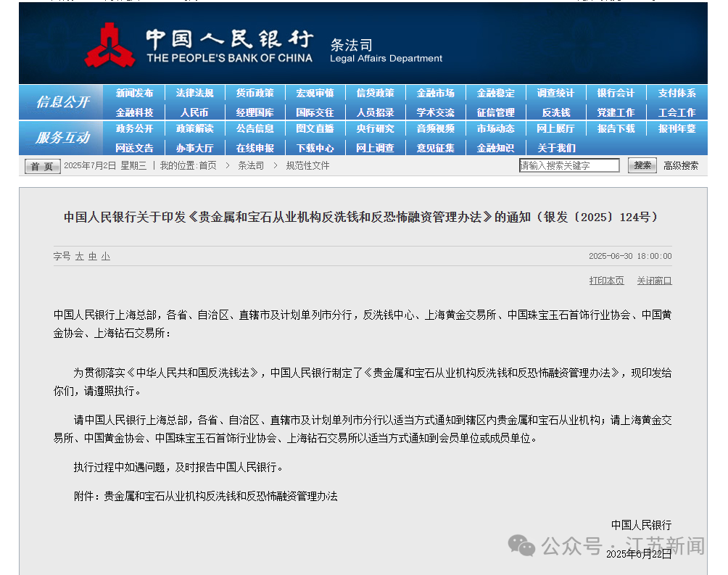Set font size to 小
The height and width of the screenshot is (575, 728).
pos(105,257)
